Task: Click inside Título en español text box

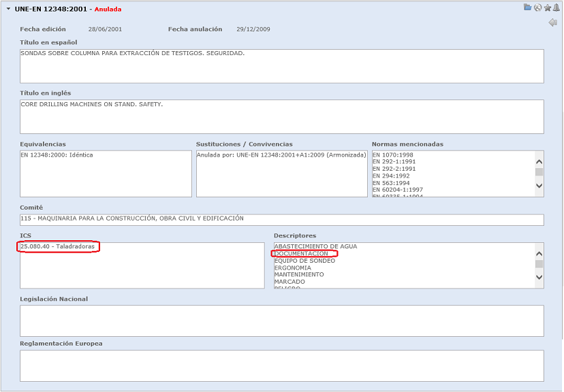Action: click(x=281, y=66)
